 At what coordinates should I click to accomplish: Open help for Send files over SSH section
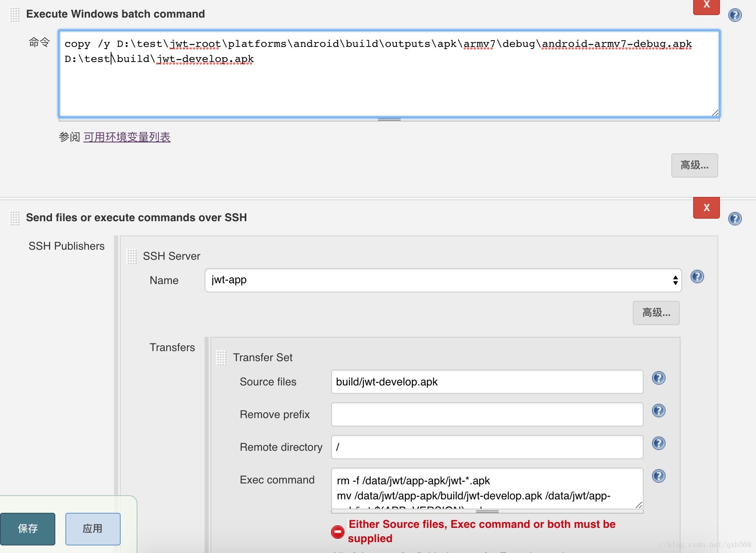coord(735,219)
